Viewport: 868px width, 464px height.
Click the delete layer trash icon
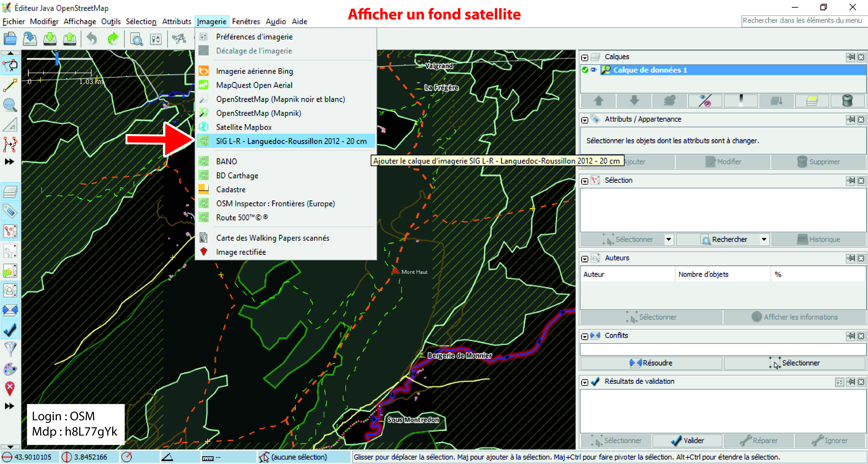click(x=847, y=101)
